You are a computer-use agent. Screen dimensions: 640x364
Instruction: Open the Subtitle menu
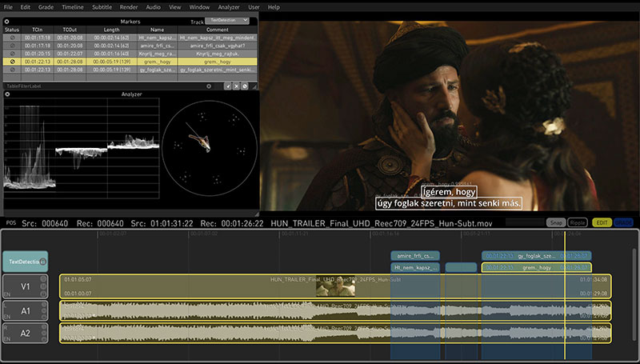[102, 7]
